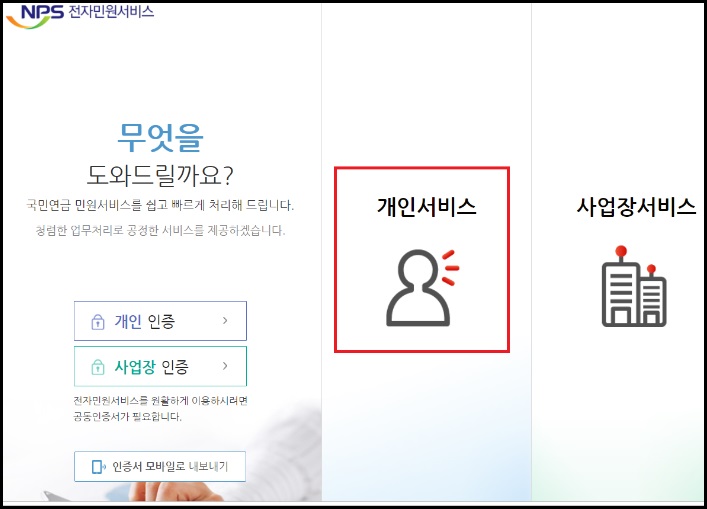Click the chevron arrow on 사업장 인증
Image resolution: width=707 pixels, height=509 pixels.
point(225,366)
